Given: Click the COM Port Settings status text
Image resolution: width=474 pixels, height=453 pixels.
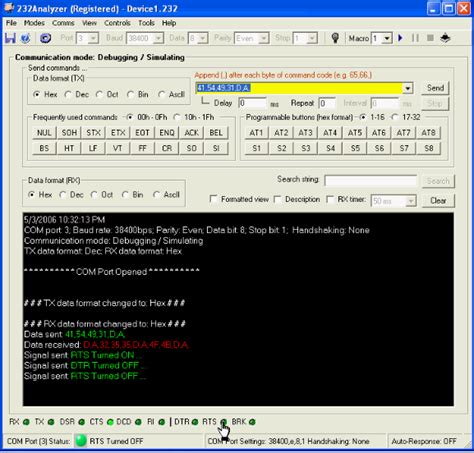Looking at the screenshot, I should pyautogui.click(x=288, y=441).
